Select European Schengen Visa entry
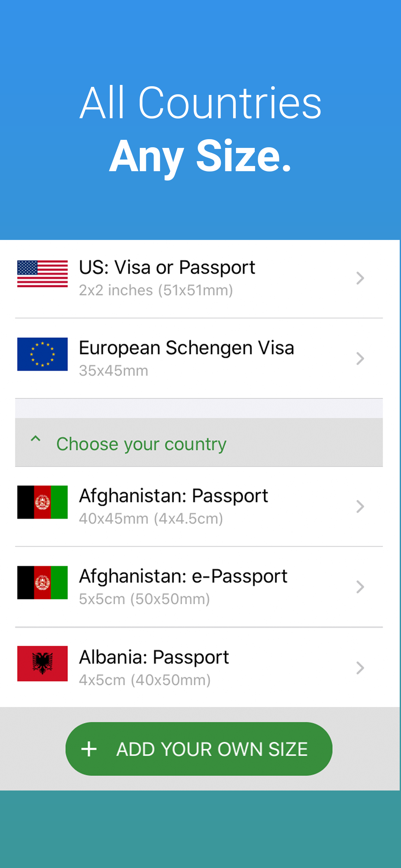The image size is (401, 868). pos(186,348)
